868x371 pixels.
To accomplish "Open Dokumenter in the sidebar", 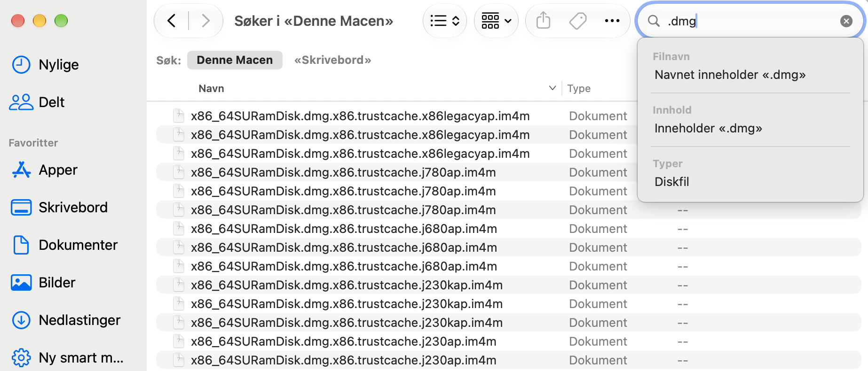I will [78, 245].
